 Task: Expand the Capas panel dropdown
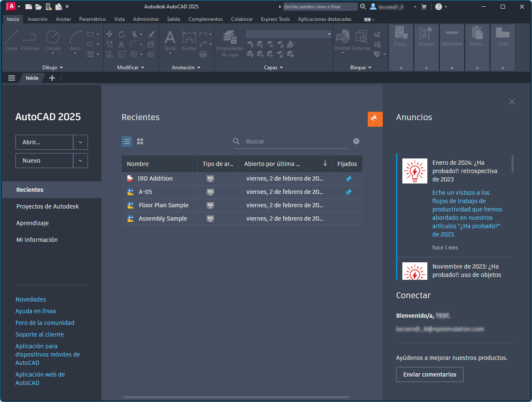coord(274,68)
